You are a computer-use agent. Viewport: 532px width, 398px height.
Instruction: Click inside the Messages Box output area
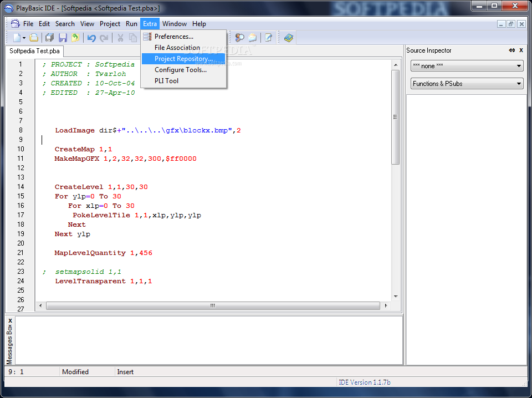[x=209, y=340]
